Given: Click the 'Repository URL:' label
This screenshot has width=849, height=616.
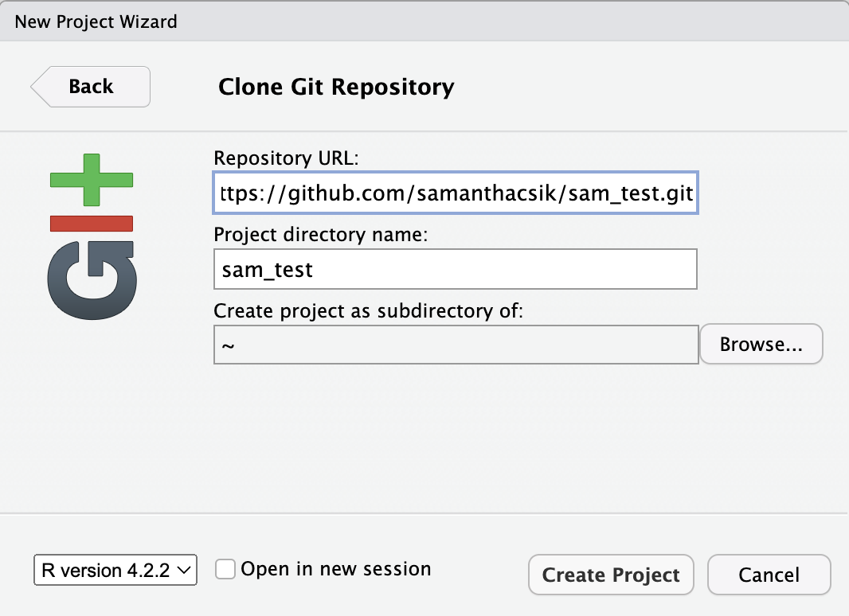Looking at the screenshot, I should 288,158.
